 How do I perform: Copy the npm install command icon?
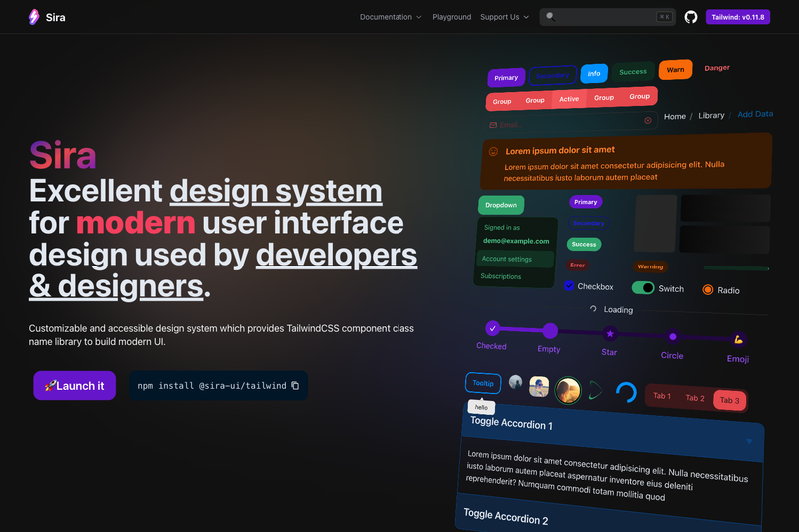[295, 386]
